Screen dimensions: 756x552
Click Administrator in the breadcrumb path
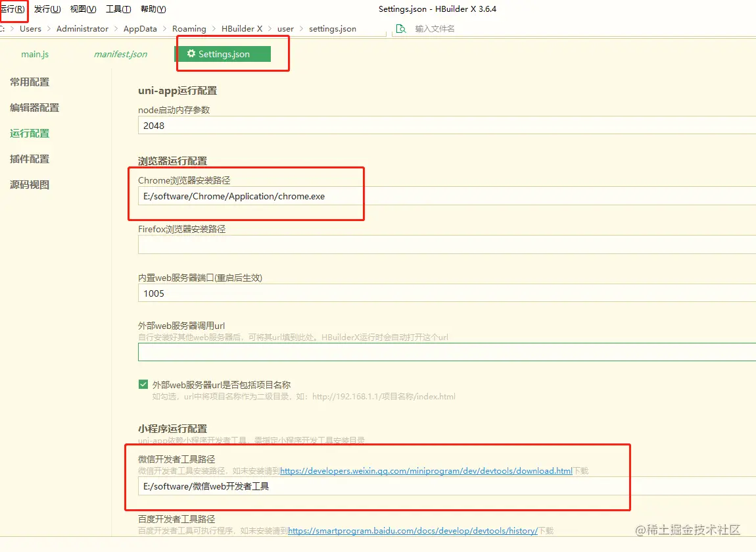(82, 28)
